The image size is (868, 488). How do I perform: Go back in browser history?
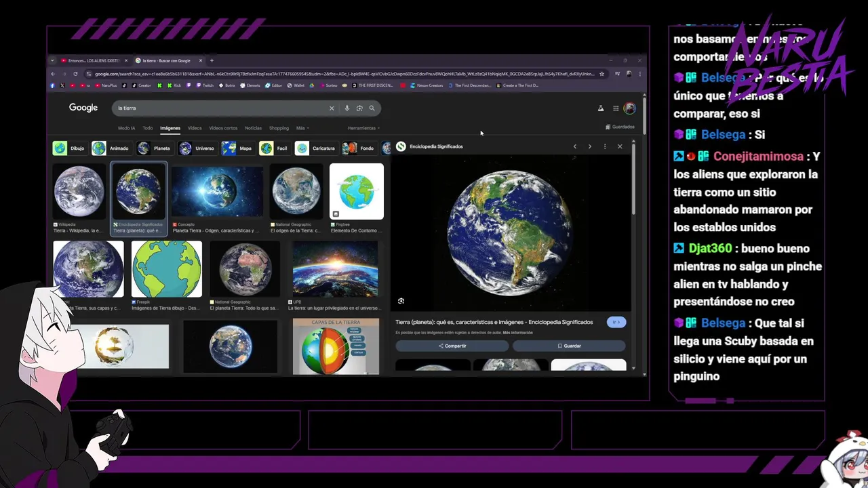coord(53,74)
